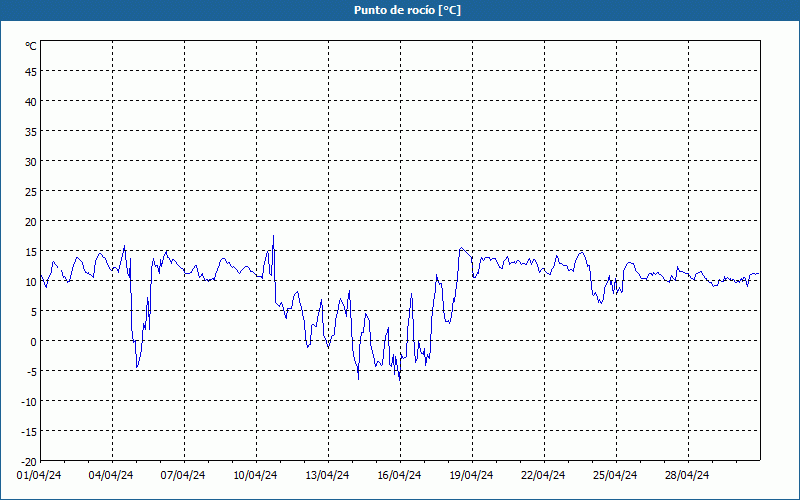The height and width of the screenshot is (500, 800).
Task: Click the chart title 'Punto de rocío [°C]'
Action: 407,10
